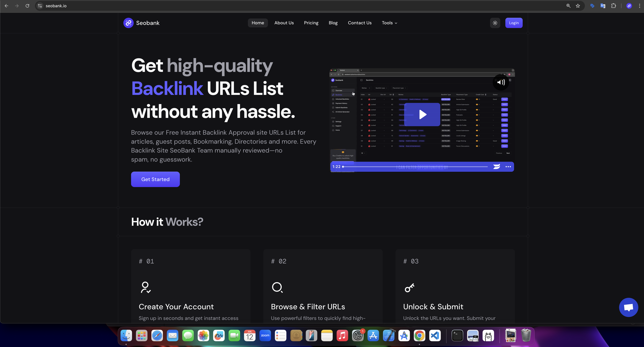Go to the Home nav item
Image resolution: width=644 pixels, height=347 pixels.
click(x=258, y=23)
